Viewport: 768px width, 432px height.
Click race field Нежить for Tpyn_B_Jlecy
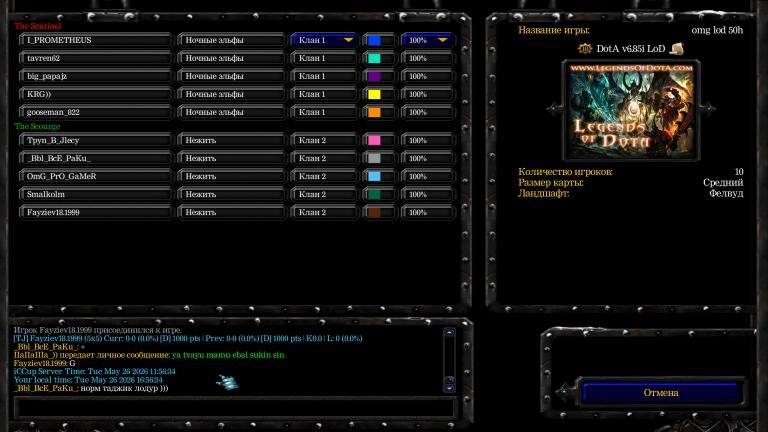pyautogui.click(x=231, y=141)
